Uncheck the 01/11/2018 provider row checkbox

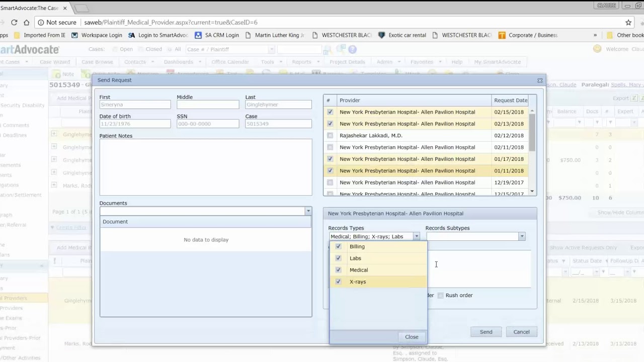pyautogui.click(x=330, y=170)
